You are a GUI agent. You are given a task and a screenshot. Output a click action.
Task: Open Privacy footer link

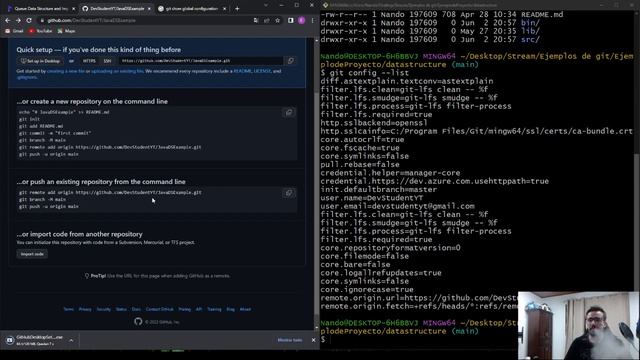tap(85, 309)
